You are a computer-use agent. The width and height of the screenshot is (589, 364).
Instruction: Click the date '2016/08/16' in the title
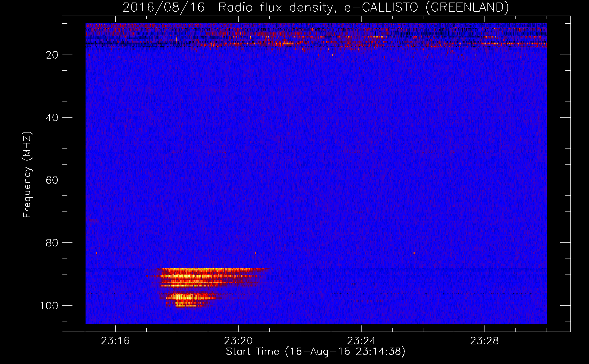coord(163,7)
